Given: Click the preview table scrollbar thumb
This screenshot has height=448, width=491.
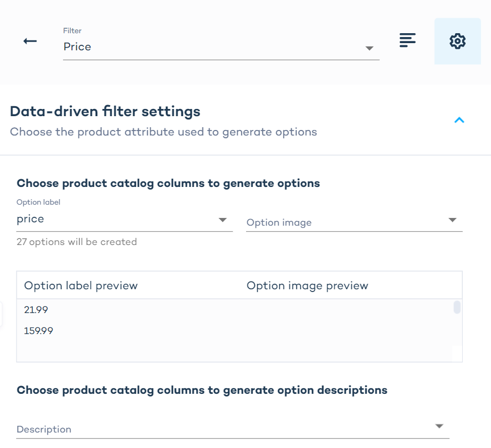Looking at the screenshot, I should [x=457, y=308].
